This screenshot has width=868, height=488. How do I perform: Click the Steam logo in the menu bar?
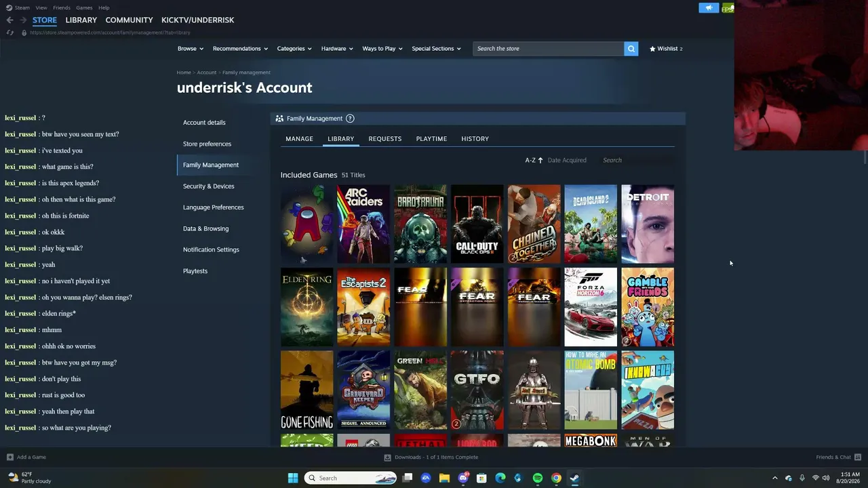[9, 7]
